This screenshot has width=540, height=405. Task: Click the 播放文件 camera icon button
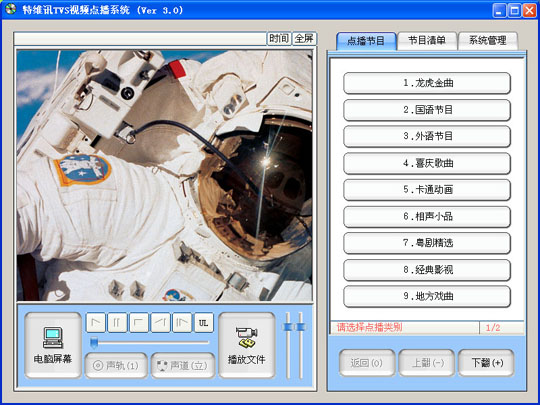[x=247, y=345]
